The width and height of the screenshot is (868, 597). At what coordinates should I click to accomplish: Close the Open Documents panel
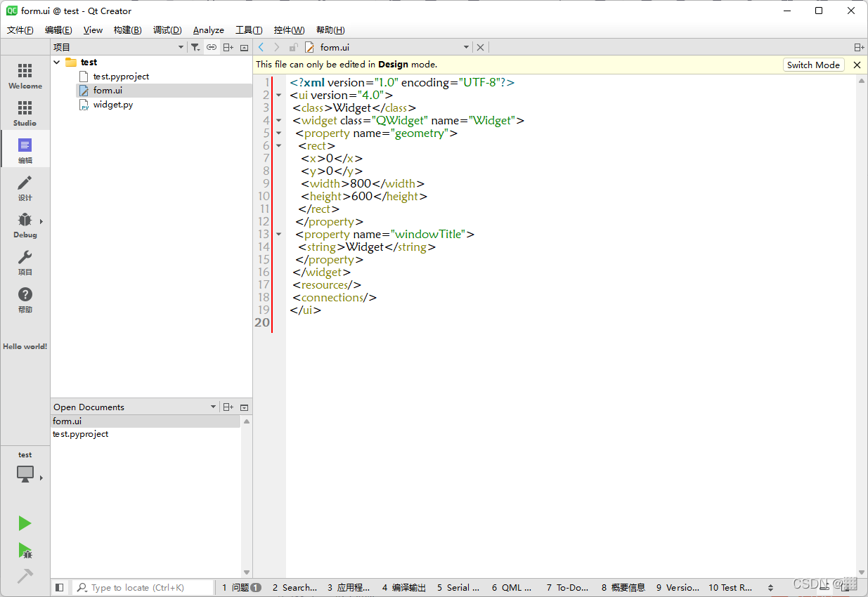(x=244, y=407)
